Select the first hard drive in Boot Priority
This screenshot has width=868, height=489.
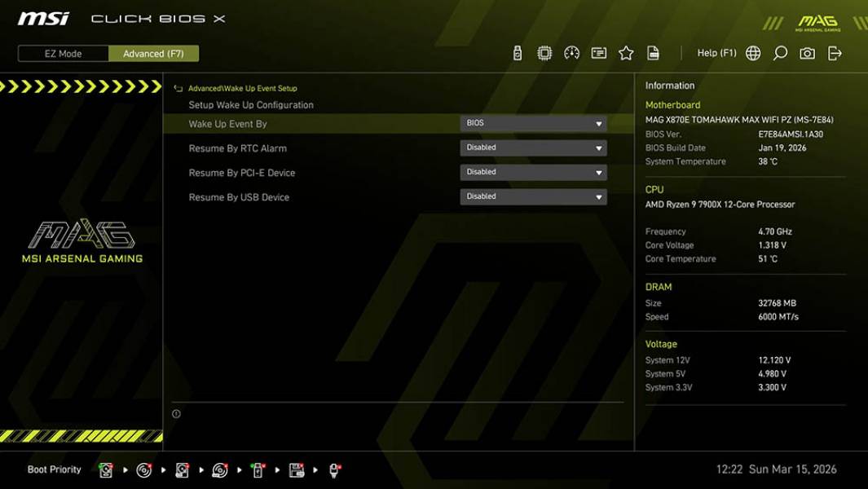[x=106, y=469]
